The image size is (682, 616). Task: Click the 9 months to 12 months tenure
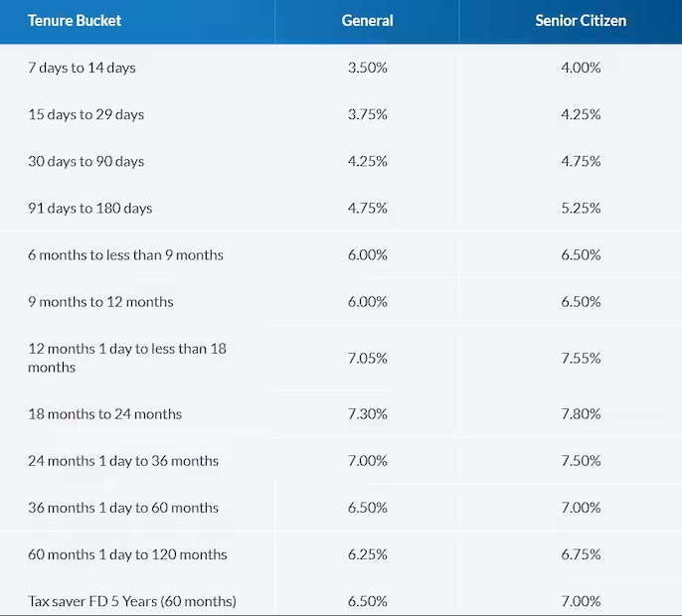tap(100, 302)
